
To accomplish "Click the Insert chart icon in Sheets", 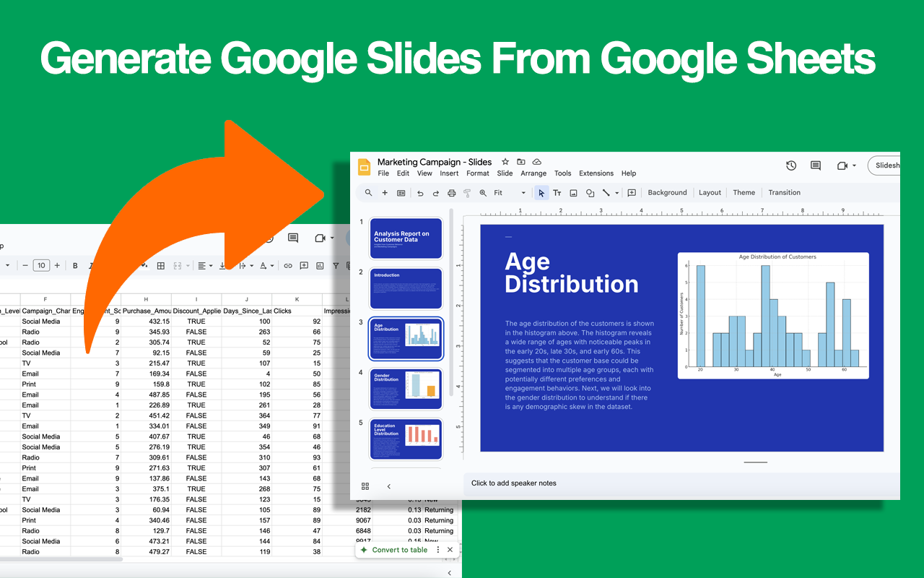I will [x=320, y=266].
